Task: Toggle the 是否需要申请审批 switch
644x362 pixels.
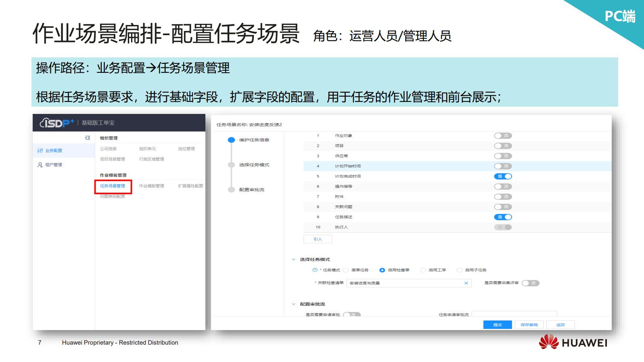Action: click(x=352, y=314)
